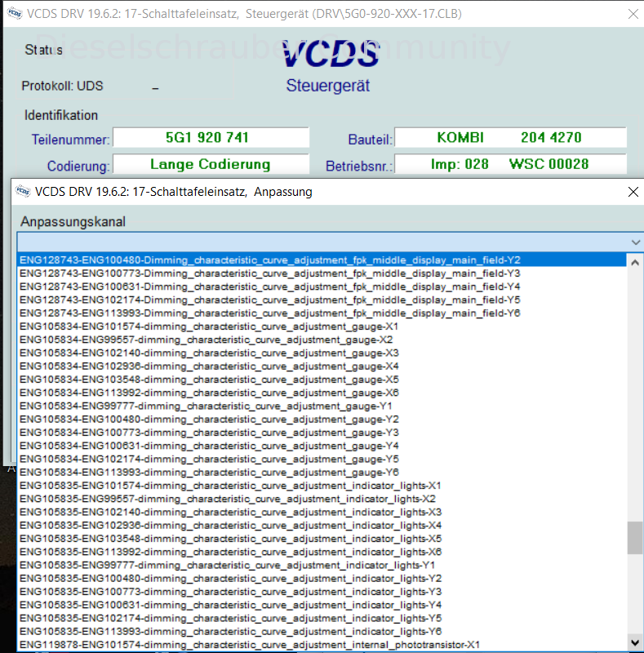
Task: Click the Codierung field Lange Codierung
Action: coord(211,164)
